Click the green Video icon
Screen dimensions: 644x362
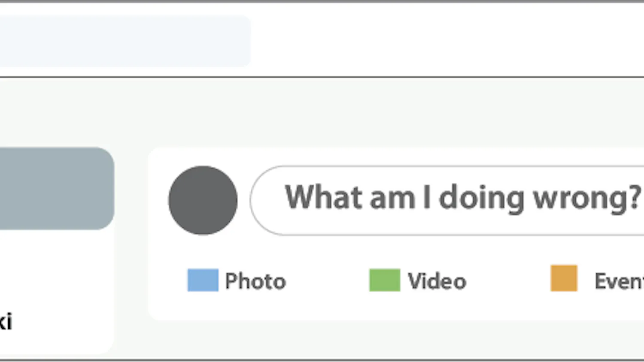[x=384, y=280]
